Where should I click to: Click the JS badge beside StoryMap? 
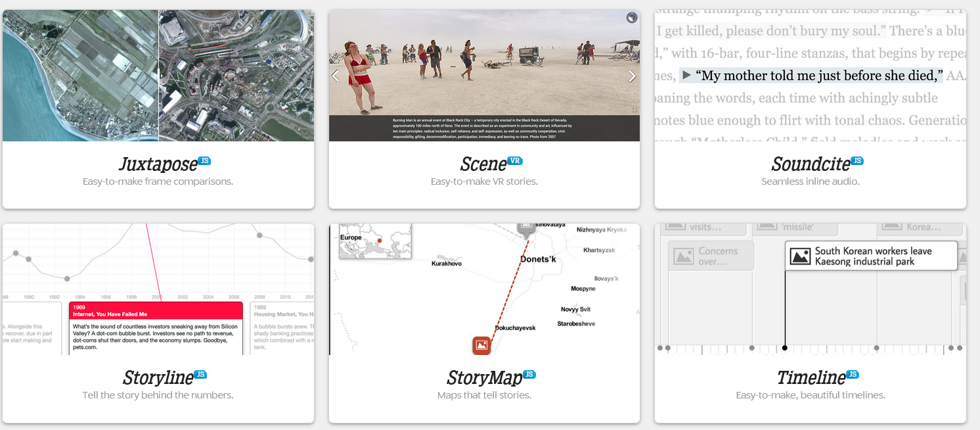(529, 375)
